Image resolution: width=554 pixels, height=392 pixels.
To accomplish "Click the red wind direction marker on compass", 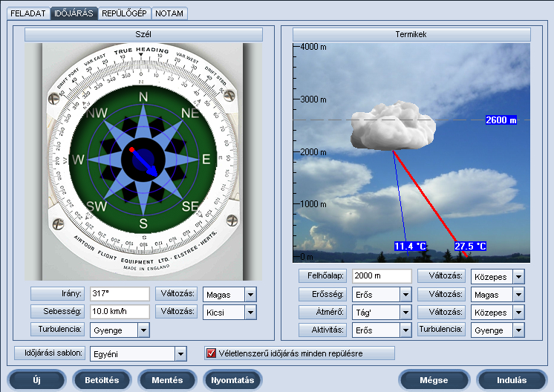I will point(131,149).
